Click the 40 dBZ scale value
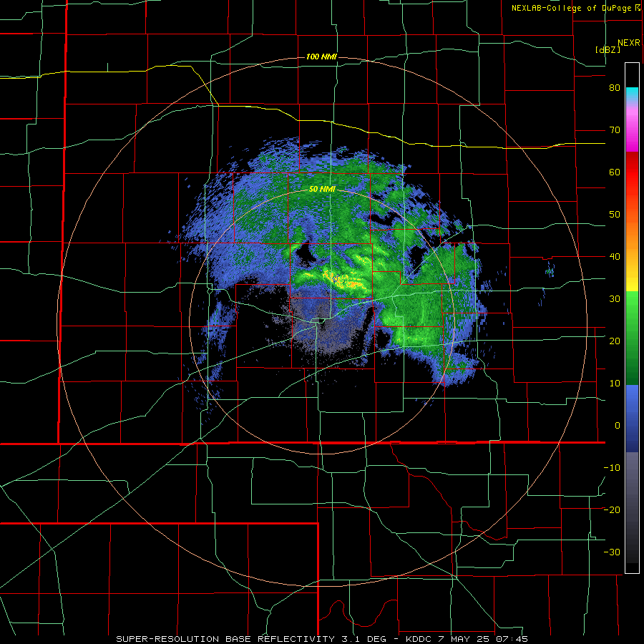Viewport: 644px width, 644px height. coord(615,257)
